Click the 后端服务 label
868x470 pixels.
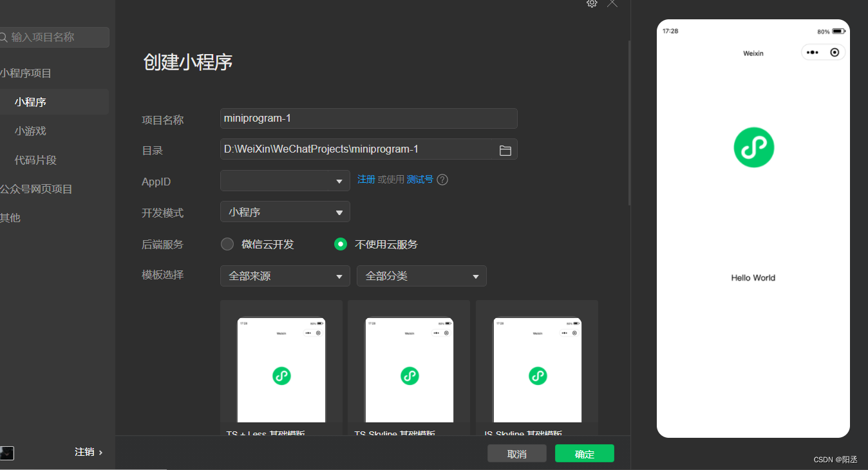(162, 245)
